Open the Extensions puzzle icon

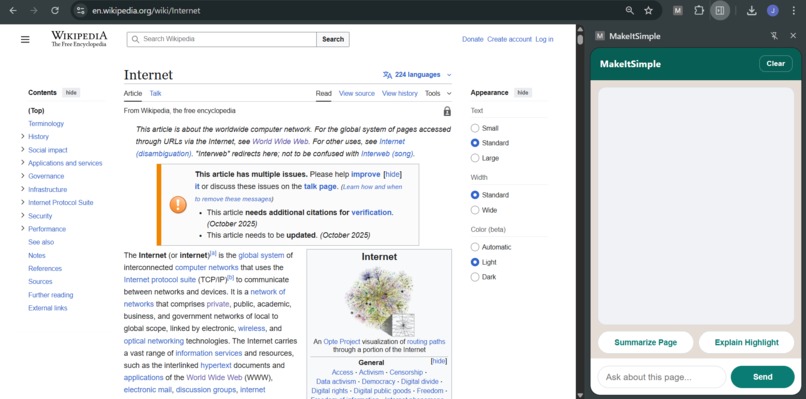point(699,10)
